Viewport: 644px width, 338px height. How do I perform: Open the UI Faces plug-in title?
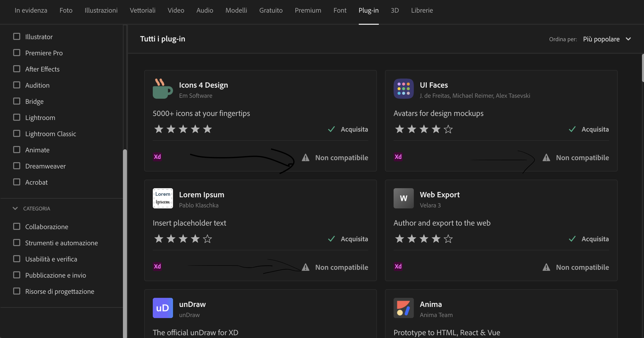point(434,85)
